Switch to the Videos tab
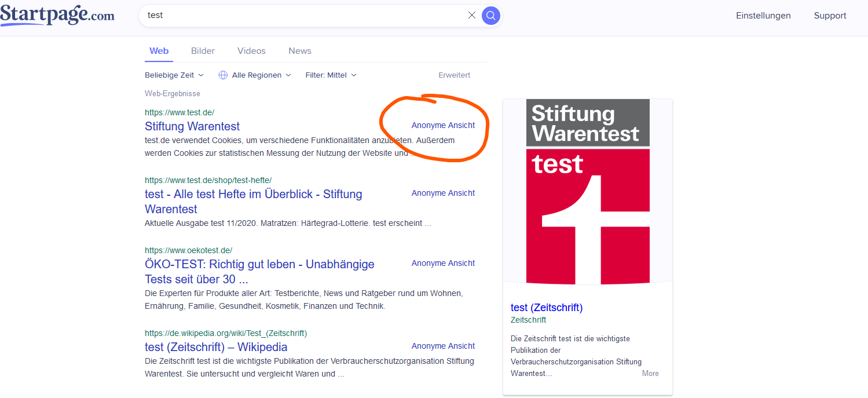868x398 pixels. pos(251,51)
